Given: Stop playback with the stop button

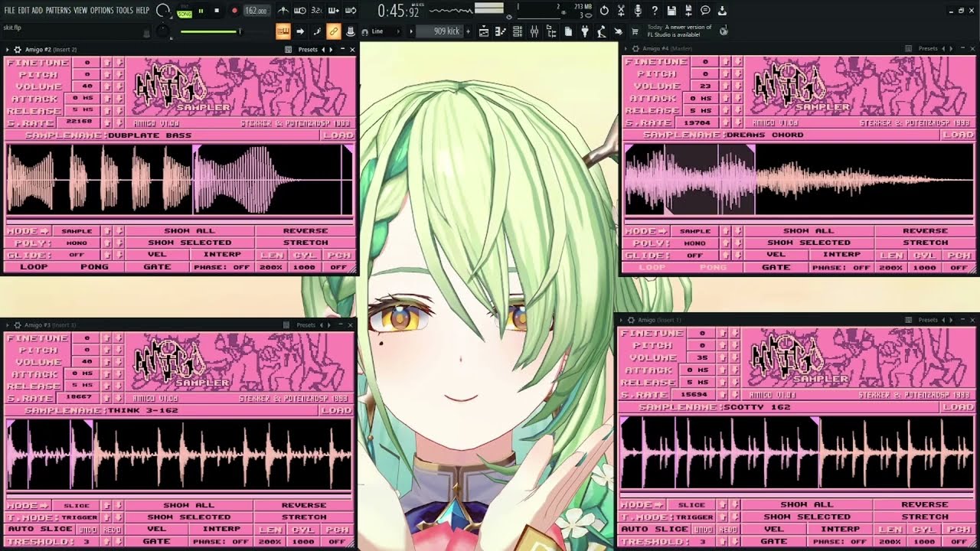Looking at the screenshot, I should (x=217, y=11).
